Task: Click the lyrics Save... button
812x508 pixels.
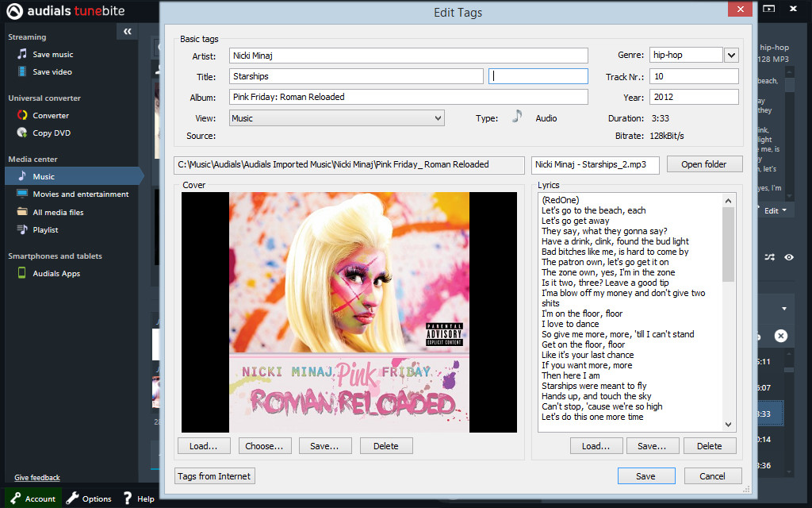Action: point(653,446)
